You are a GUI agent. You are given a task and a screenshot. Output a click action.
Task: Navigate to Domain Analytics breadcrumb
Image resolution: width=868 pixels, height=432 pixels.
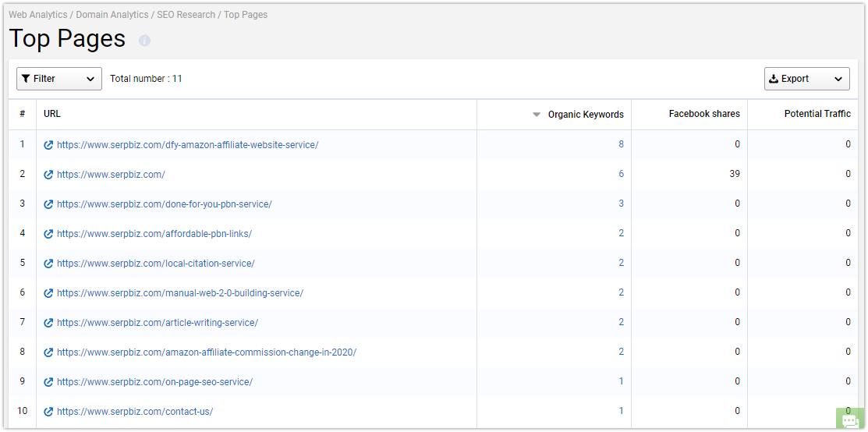(112, 15)
